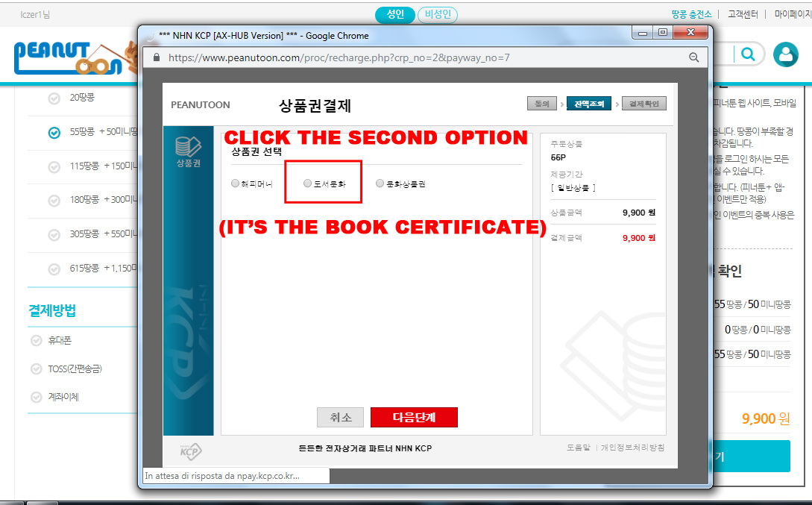812x505 pixels.
Task: Switch to the 성인 tab
Action: coord(395,14)
